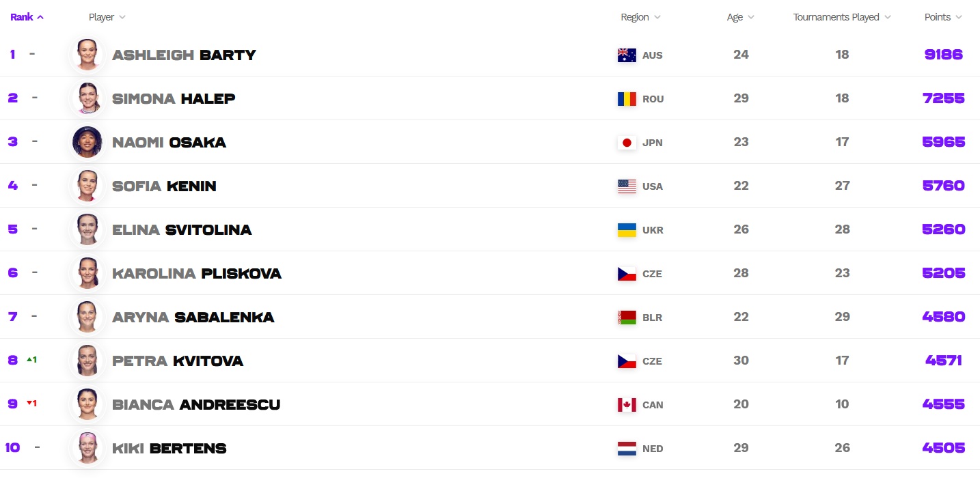Click the Belarus flag icon
This screenshot has width=980, height=478.
627,318
